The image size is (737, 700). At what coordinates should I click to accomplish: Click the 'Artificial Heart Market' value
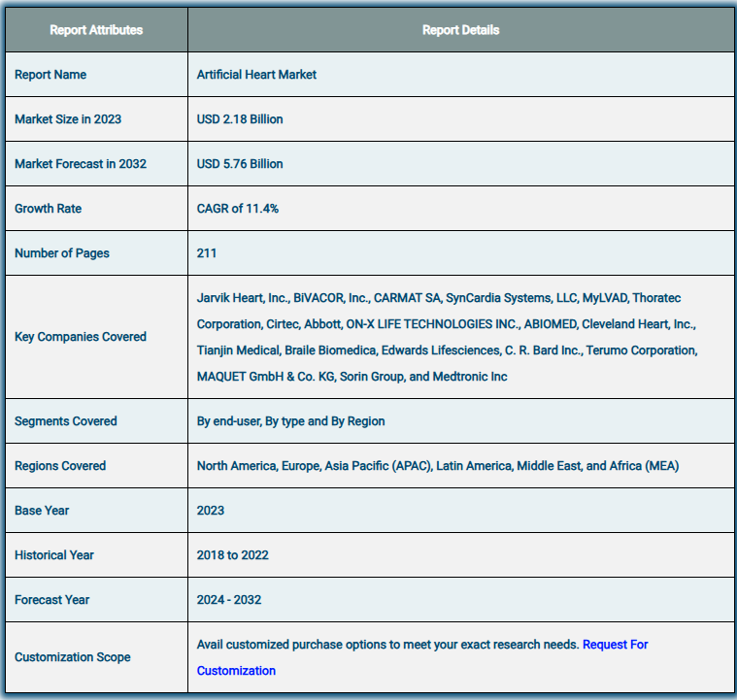click(256, 75)
